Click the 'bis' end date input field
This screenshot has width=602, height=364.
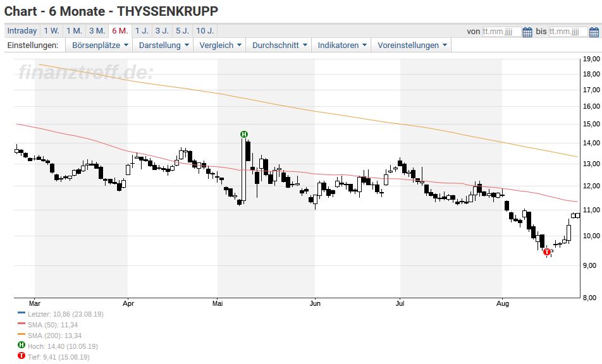568,32
